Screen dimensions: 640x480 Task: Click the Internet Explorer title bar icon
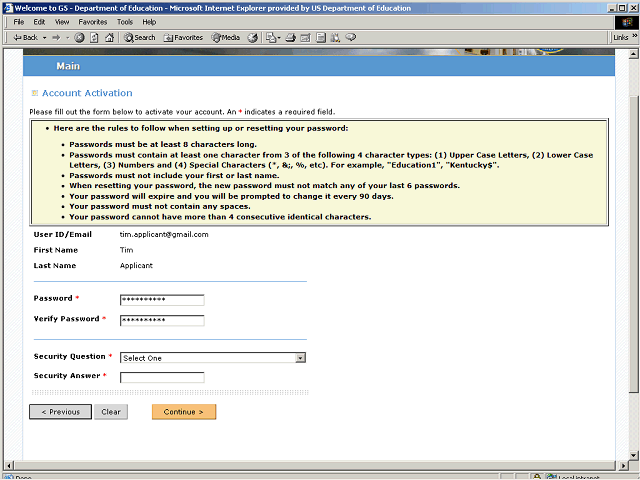[x=8, y=8]
